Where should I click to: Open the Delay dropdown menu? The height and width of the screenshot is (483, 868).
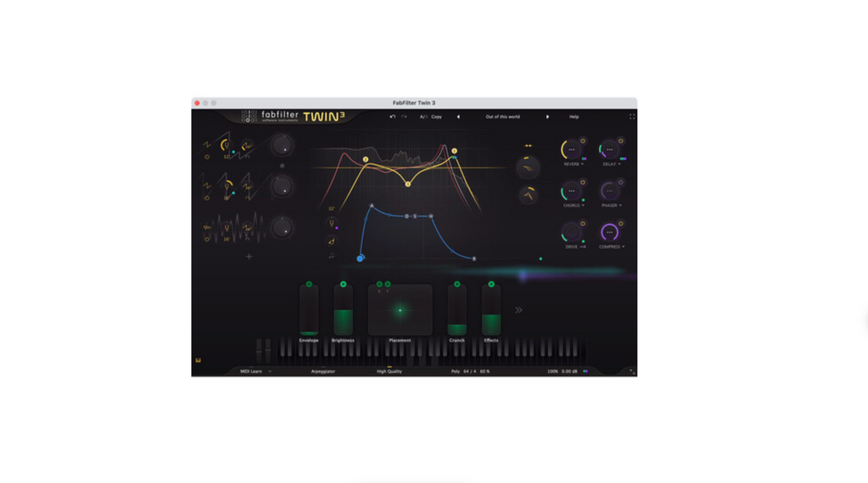[x=612, y=164]
